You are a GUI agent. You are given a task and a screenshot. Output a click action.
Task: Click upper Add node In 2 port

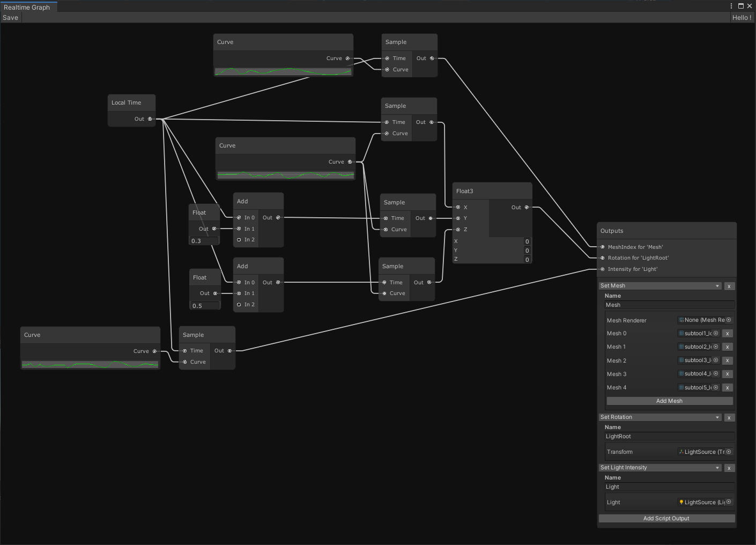point(239,240)
